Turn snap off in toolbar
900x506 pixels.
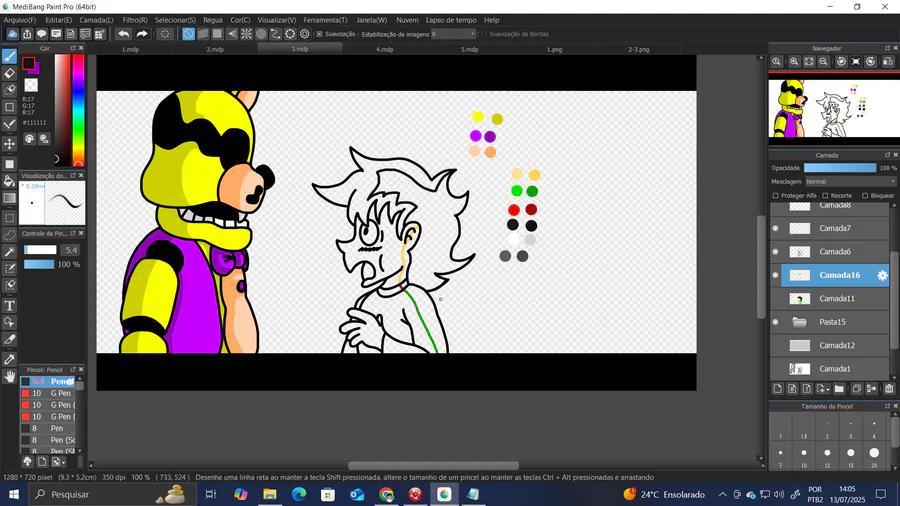[x=188, y=34]
